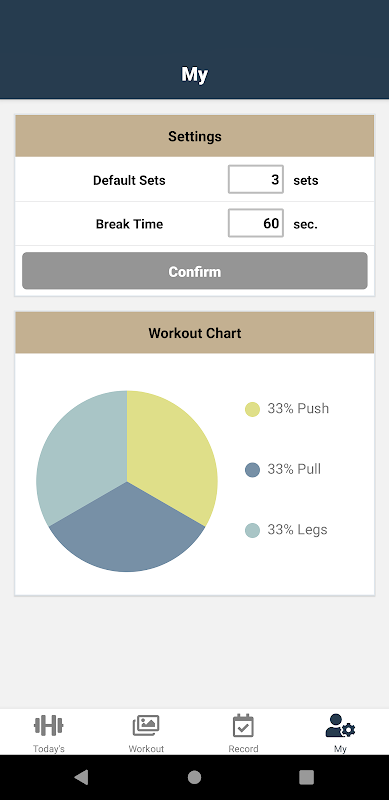This screenshot has width=389, height=800.
Task: Tap the Android home circle icon
Action: pyautogui.click(x=194, y=777)
